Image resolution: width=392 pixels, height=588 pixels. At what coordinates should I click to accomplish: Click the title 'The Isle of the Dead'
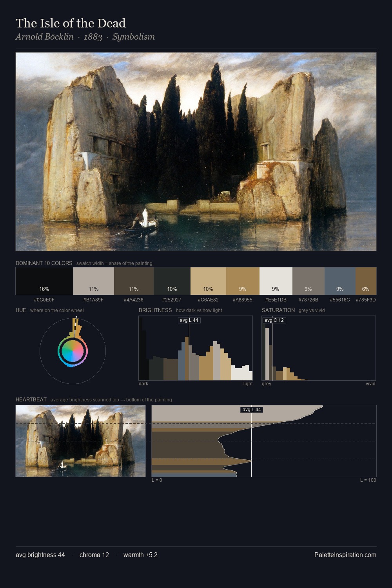[71, 23]
